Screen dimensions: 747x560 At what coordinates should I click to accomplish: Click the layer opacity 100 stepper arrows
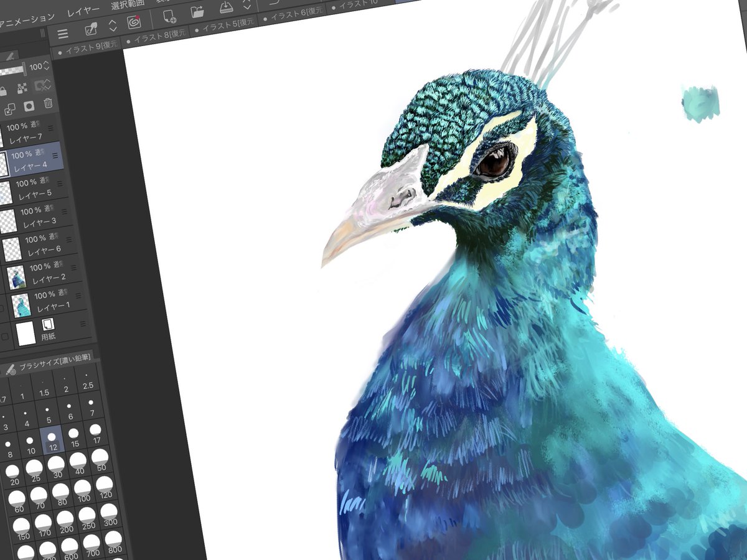pyautogui.click(x=47, y=65)
